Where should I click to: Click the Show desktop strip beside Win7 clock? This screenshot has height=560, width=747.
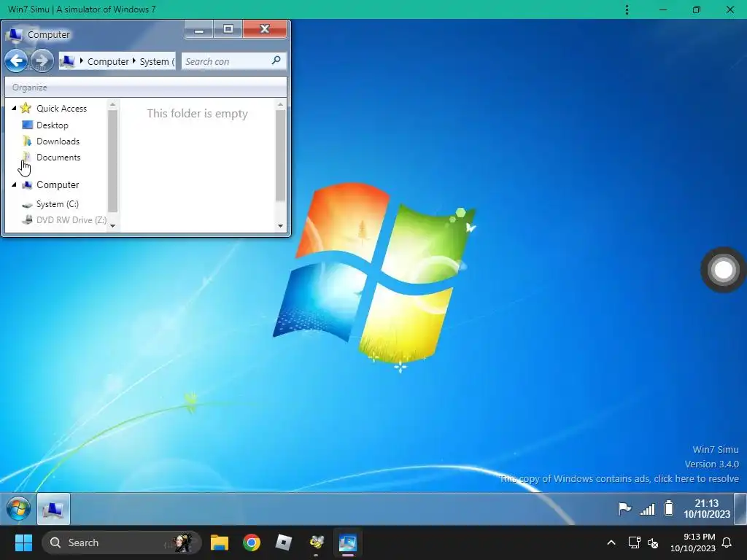740,508
